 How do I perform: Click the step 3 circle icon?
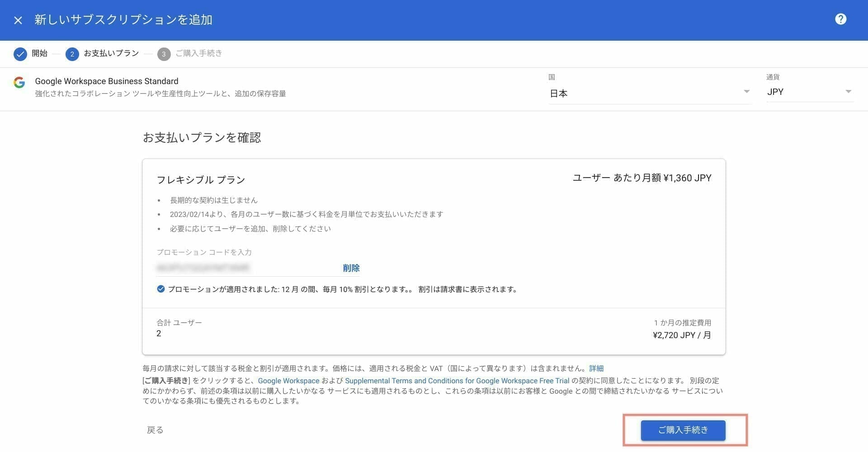coord(164,54)
